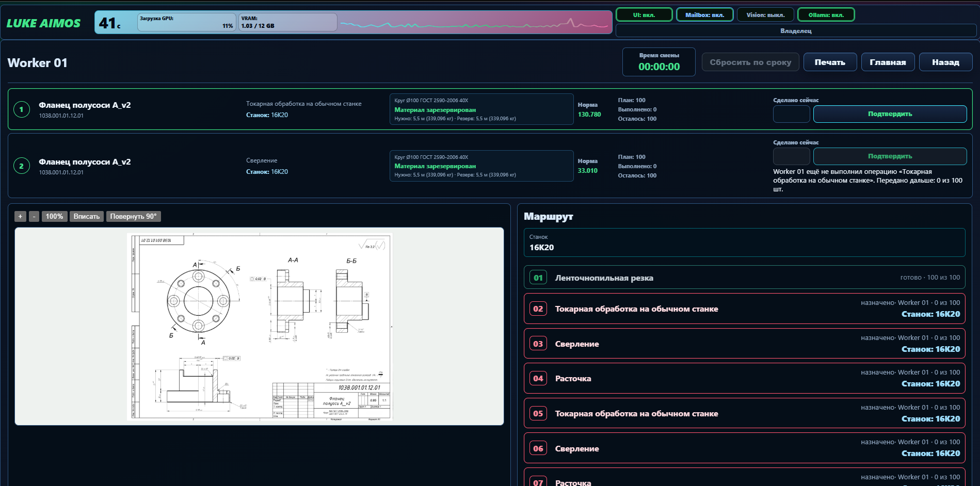Open the Владелец role bar

[796, 31]
